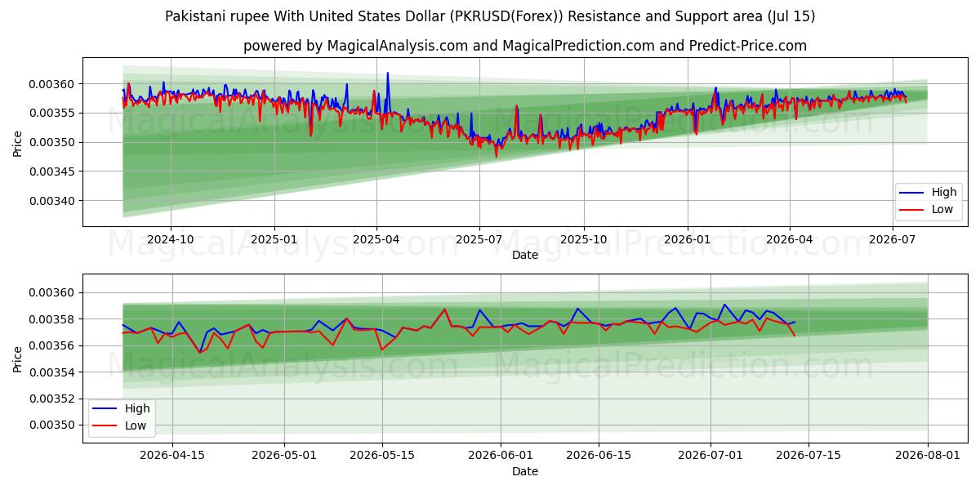Click the 2026-05-01 x-axis tick label
Viewport: 980px width, 490px height.
pos(284,456)
